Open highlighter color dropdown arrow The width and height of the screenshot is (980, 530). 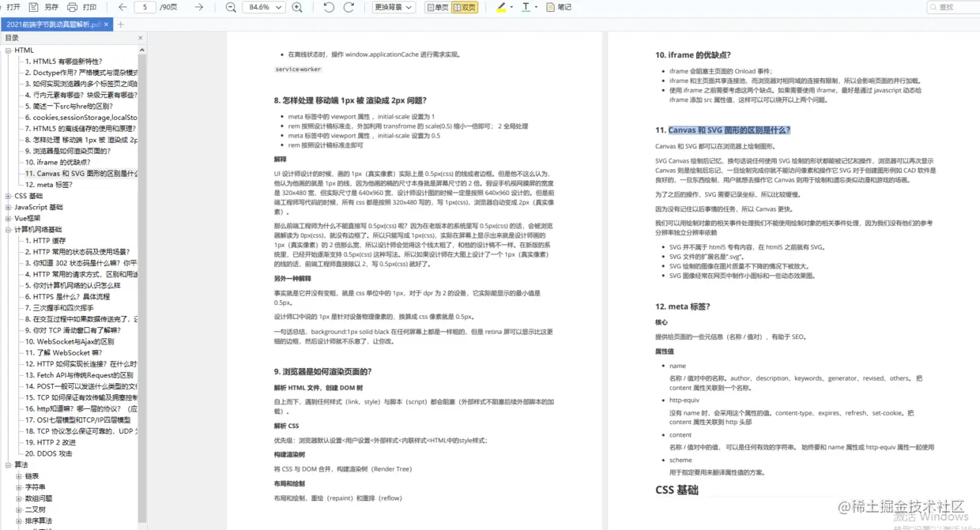511,7
